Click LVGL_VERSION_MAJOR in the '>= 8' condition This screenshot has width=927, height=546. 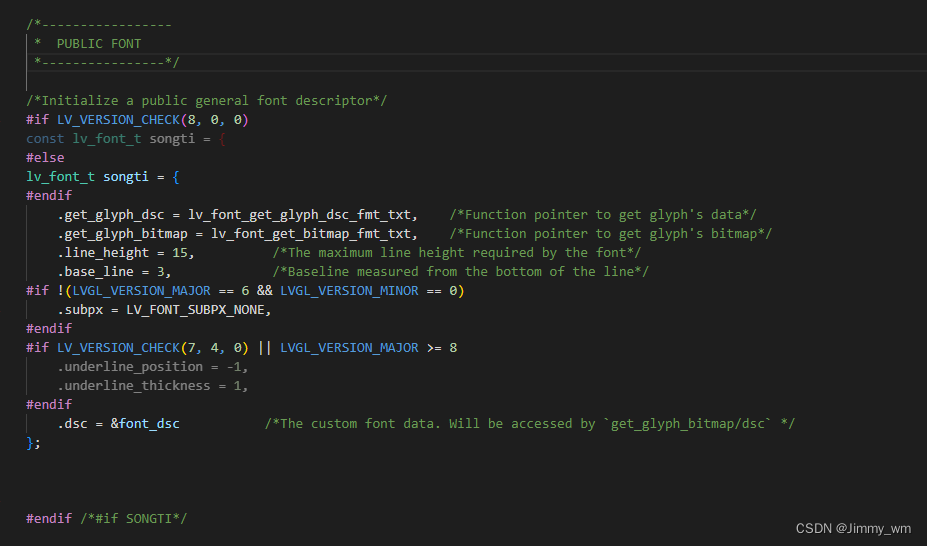pyautogui.click(x=349, y=347)
